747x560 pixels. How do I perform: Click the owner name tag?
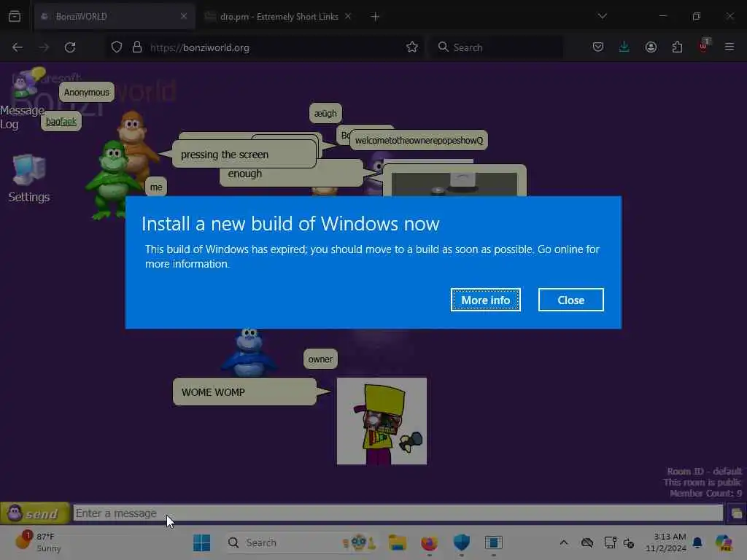click(320, 359)
